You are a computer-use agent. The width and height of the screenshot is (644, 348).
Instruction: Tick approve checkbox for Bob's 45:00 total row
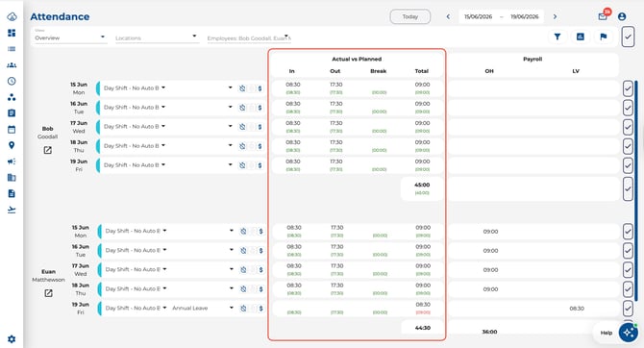(628, 189)
